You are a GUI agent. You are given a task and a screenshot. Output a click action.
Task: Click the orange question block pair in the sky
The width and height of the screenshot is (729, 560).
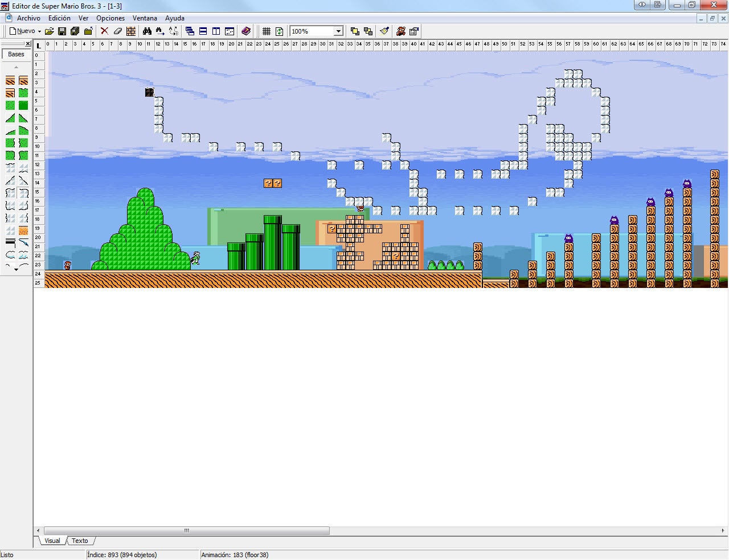tap(273, 183)
